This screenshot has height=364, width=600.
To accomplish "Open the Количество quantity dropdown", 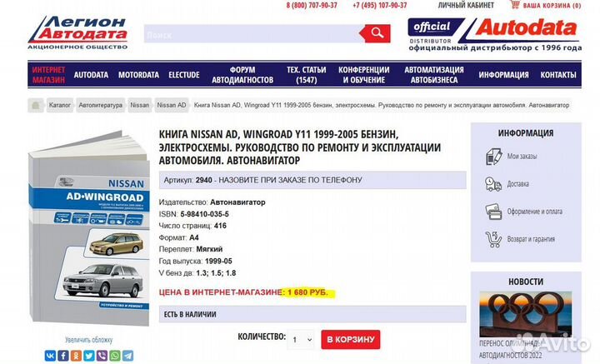I will [301, 340].
